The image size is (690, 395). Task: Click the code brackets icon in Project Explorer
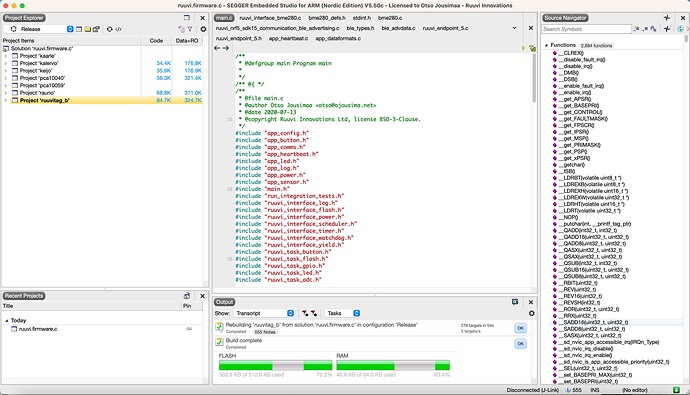[x=118, y=29]
